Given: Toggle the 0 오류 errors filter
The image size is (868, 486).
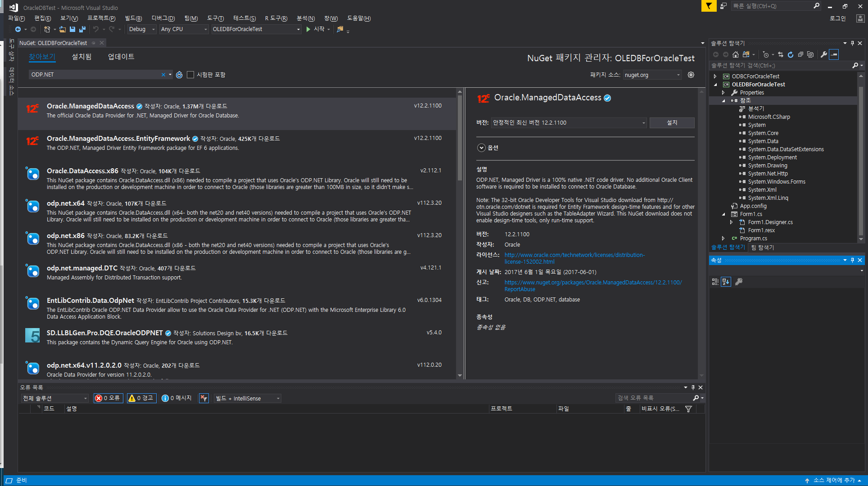Looking at the screenshot, I should pos(108,398).
